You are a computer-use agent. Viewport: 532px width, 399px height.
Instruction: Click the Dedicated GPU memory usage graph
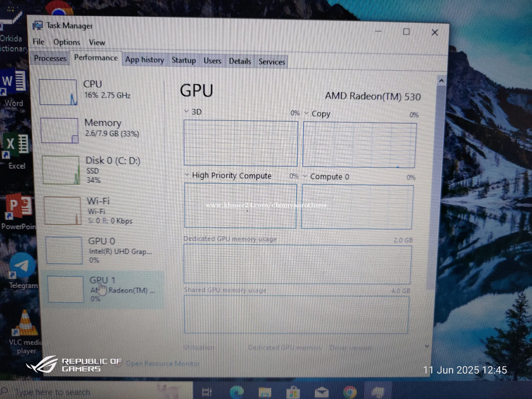tap(297, 264)
